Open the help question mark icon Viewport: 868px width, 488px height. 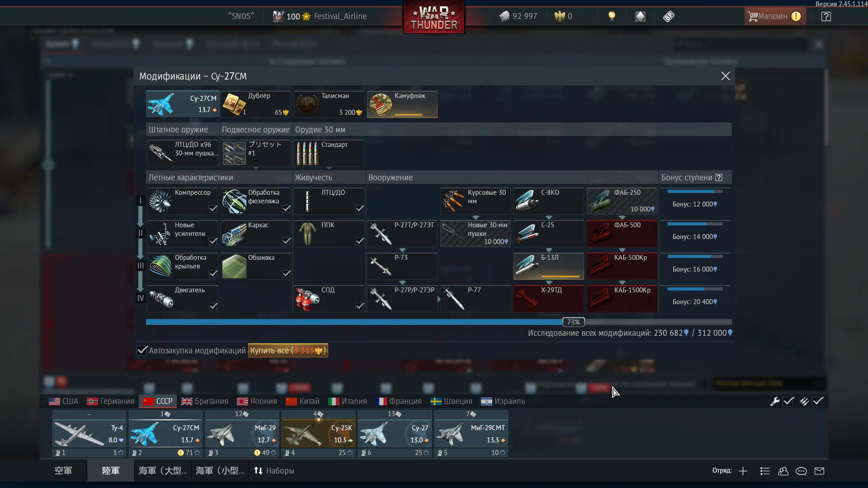coord(826,16)
